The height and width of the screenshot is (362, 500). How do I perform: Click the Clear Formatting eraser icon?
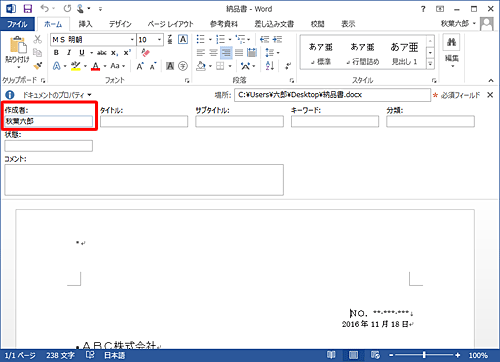(x=146, y=53)
